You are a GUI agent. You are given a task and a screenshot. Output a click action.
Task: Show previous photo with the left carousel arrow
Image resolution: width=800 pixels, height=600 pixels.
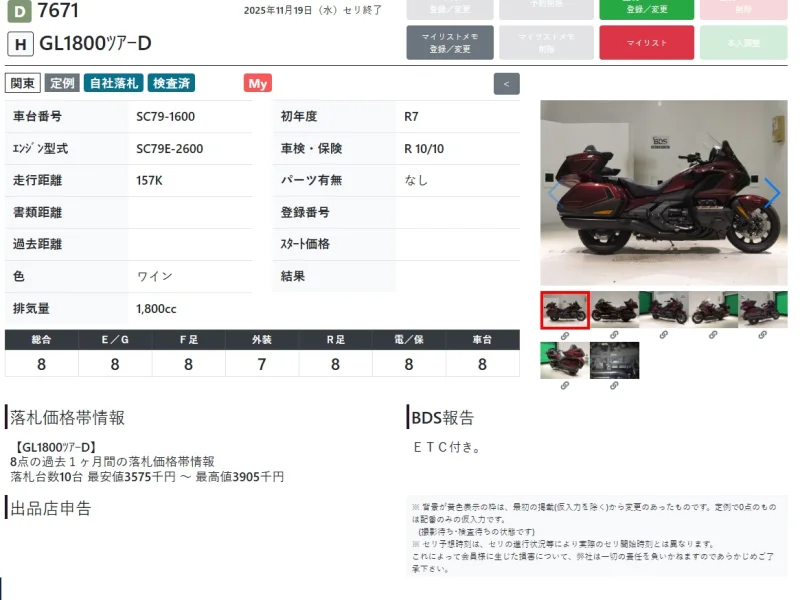(555, 193)
